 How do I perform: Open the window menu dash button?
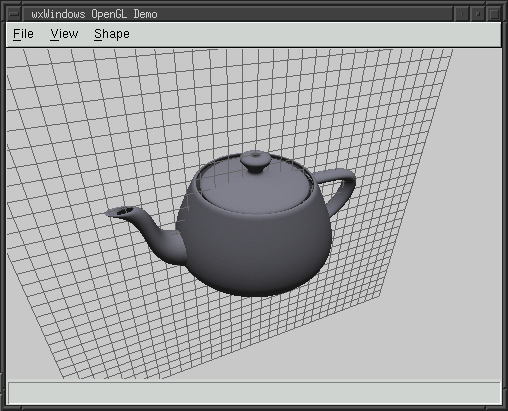tap(14, 14)
